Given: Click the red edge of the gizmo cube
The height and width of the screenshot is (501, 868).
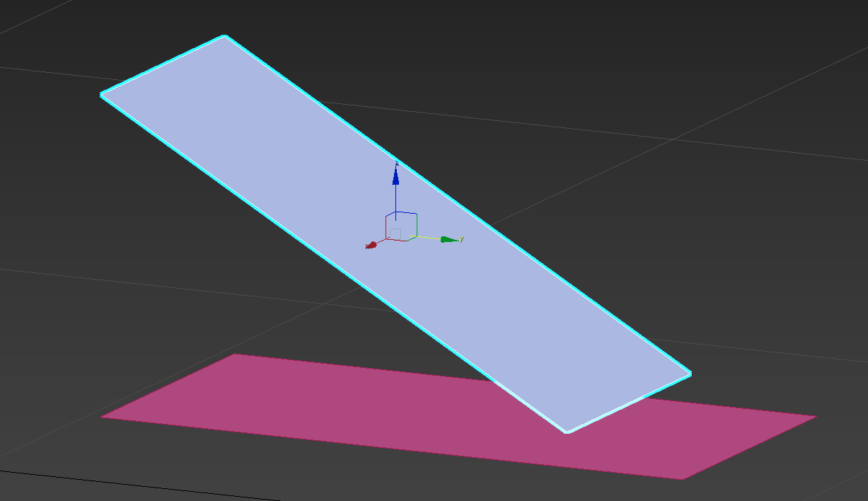Looking at the screenshot, I should 386,228.
